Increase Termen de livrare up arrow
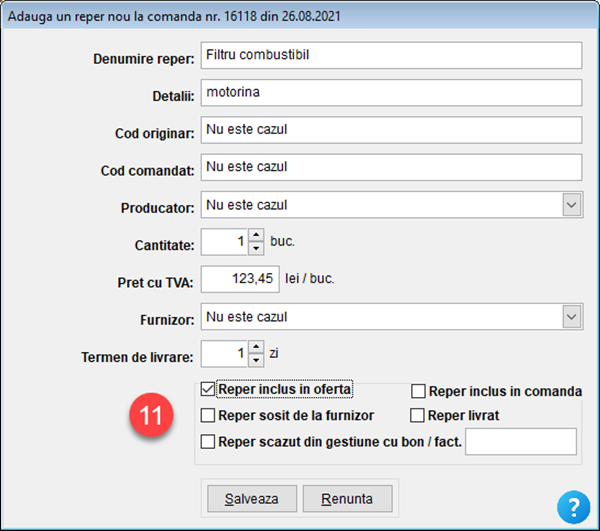Image resolution: width=600 pixels, height=531 pixels. click(256, 347)
